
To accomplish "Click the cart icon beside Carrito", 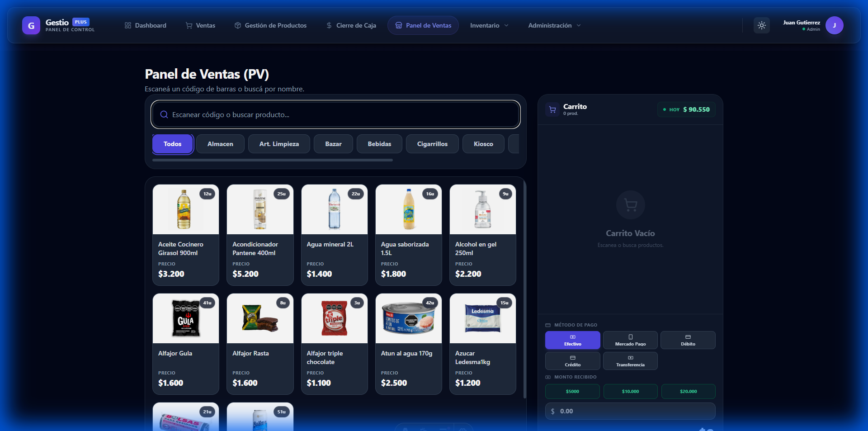I will (x=552, y=109).
